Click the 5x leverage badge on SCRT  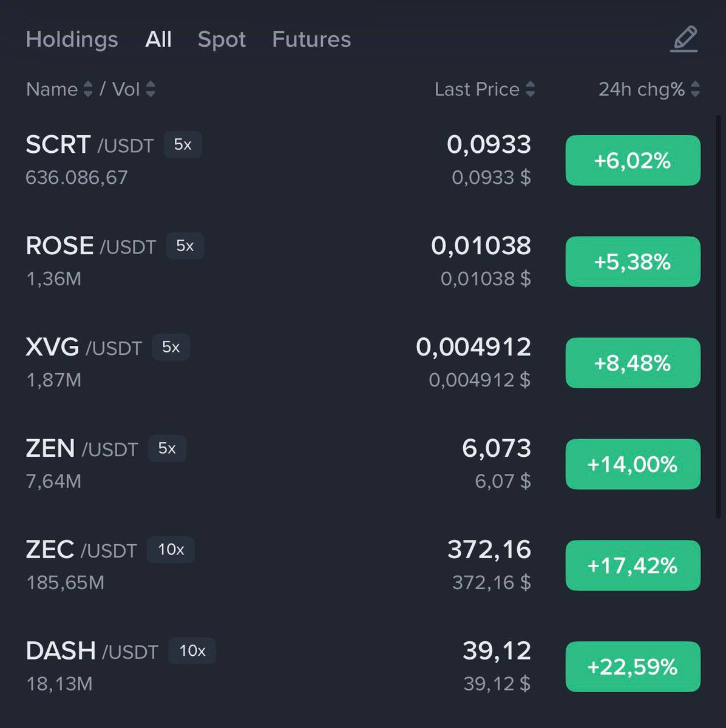[183, 144]
